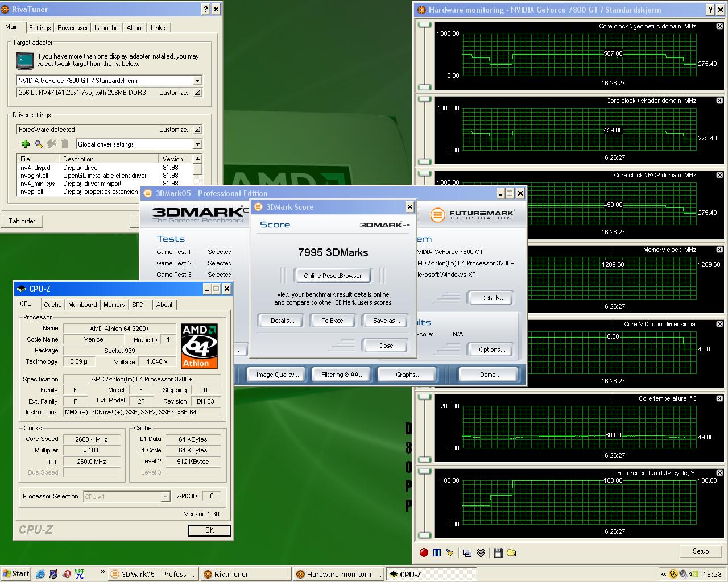Expand quick launch overflow chevrons
The image size is (728, 582).
pyautogui.click(x=102, y=572)
